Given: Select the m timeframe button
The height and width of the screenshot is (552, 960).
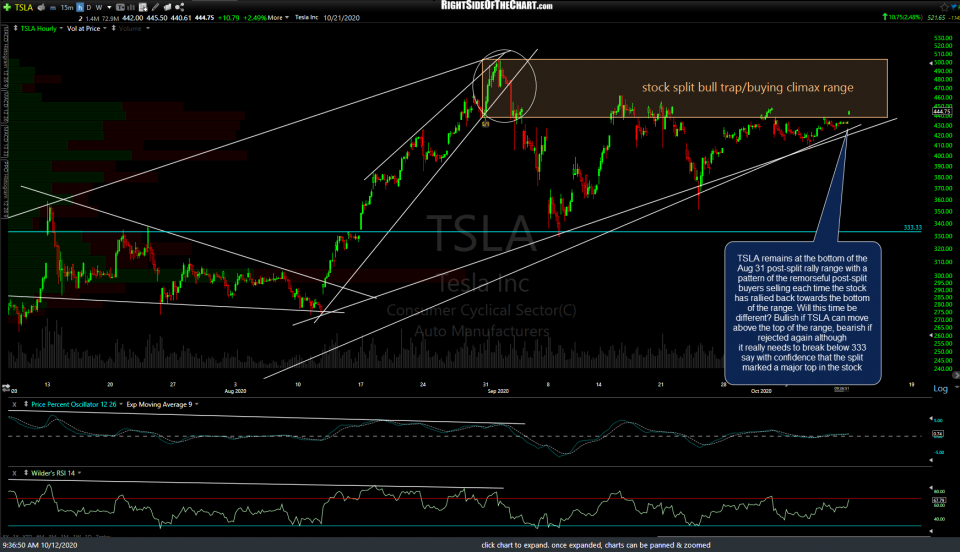Looking at the screenshot, I should coord(53,8).
